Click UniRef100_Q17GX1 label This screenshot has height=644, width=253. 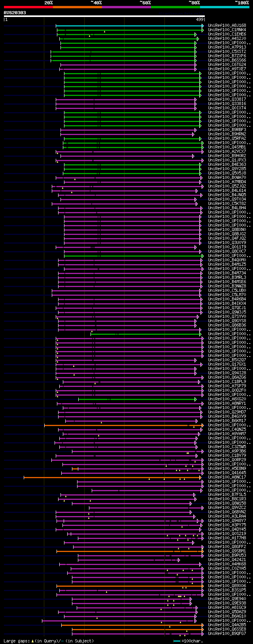(x=227, y=364)
